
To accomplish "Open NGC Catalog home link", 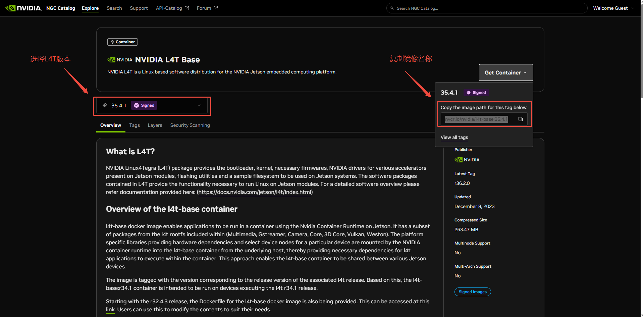I will pos(61,8).
